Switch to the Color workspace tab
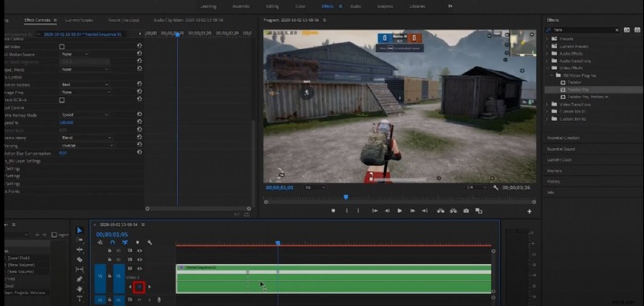Viewport: 644px width, 306px height. click(x=300, y=6)
